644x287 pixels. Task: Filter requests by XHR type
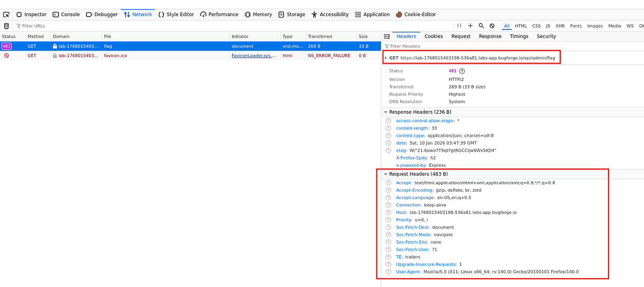[x=560, y=26]
